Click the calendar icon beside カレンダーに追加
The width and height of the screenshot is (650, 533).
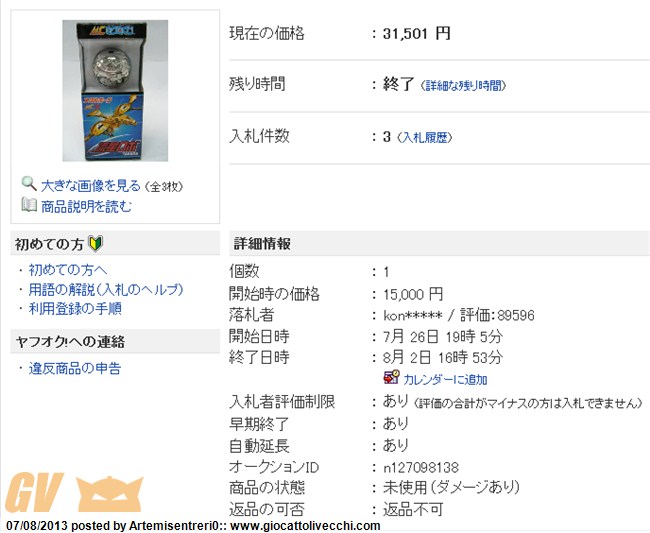coord(391,378)
